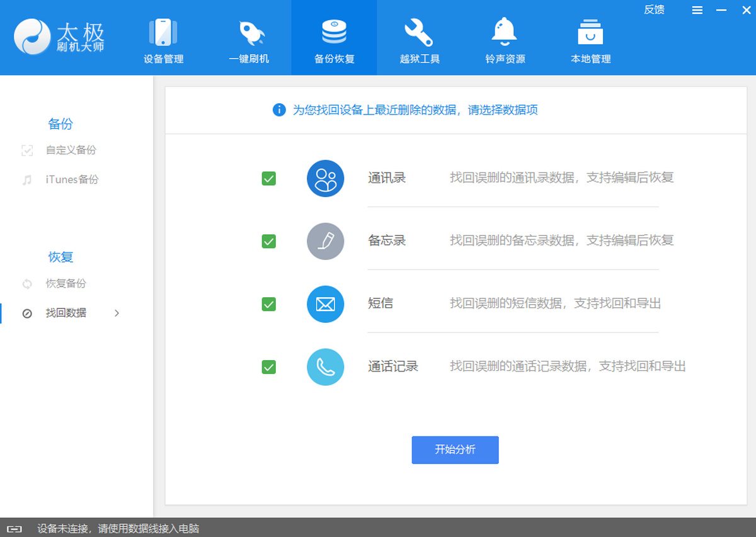Uncheck the 备忘录 checkbox
756x537 pixels.
(269, 241)
